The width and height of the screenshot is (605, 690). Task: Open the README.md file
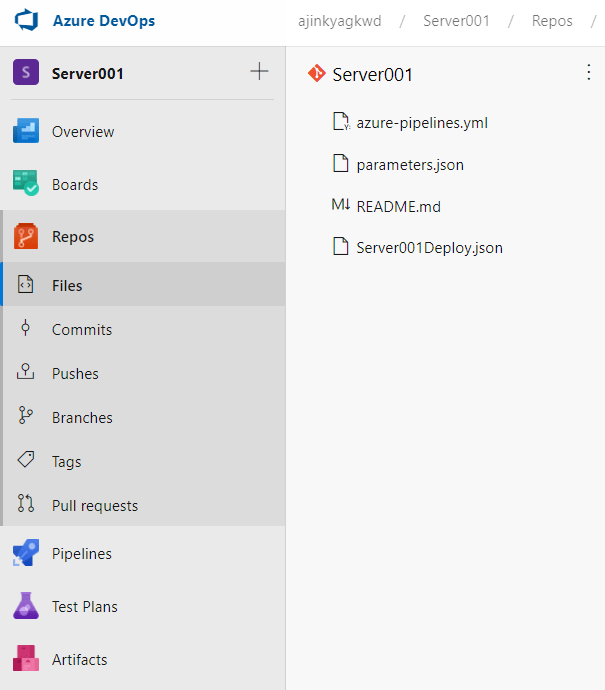pyautogui.click(x=398, y=207)
